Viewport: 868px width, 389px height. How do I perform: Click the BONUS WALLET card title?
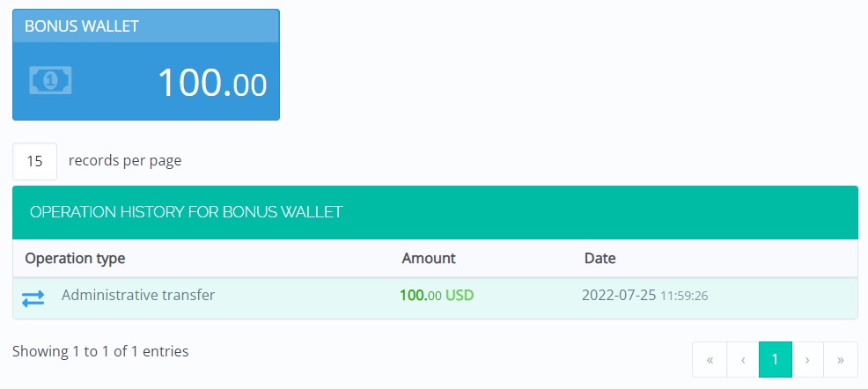tap(82, 26)
